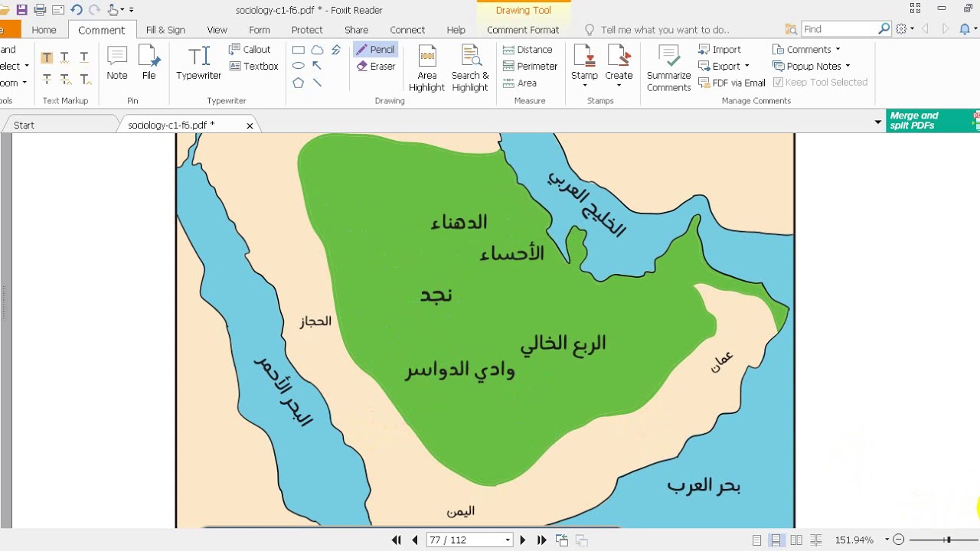Choose the Rectangle shape tool

(x=299, y=50)
